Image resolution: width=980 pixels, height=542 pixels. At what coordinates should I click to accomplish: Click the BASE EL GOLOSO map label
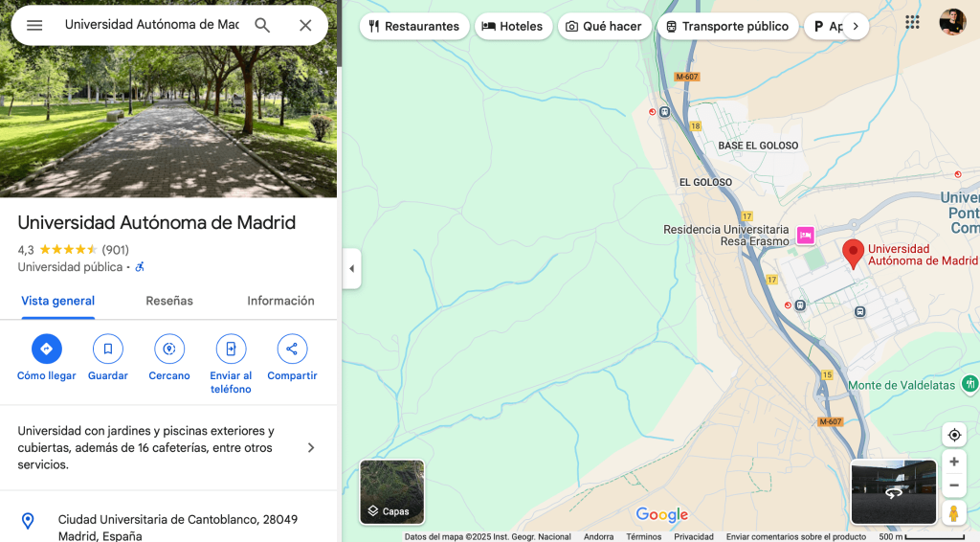click(758, 146)
